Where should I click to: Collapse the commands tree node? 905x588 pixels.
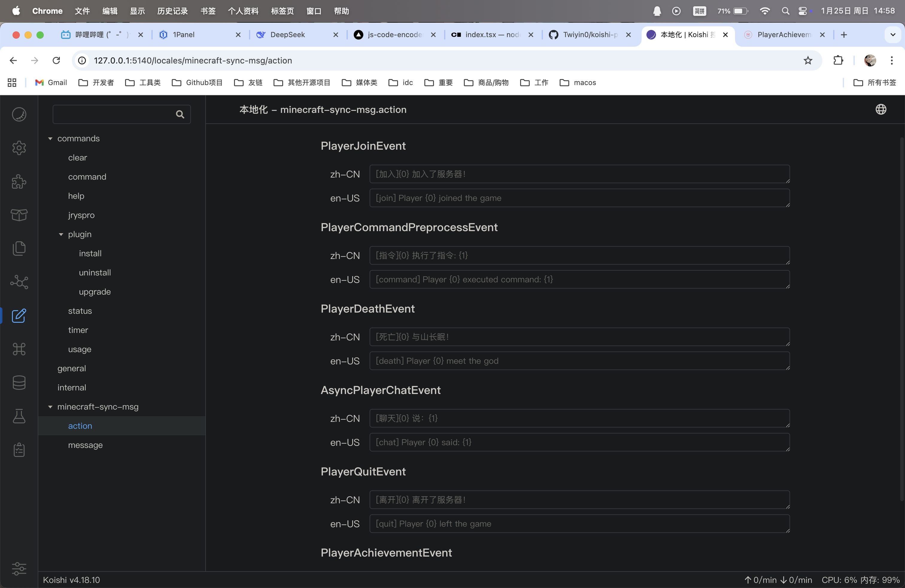tap(50, 139)
